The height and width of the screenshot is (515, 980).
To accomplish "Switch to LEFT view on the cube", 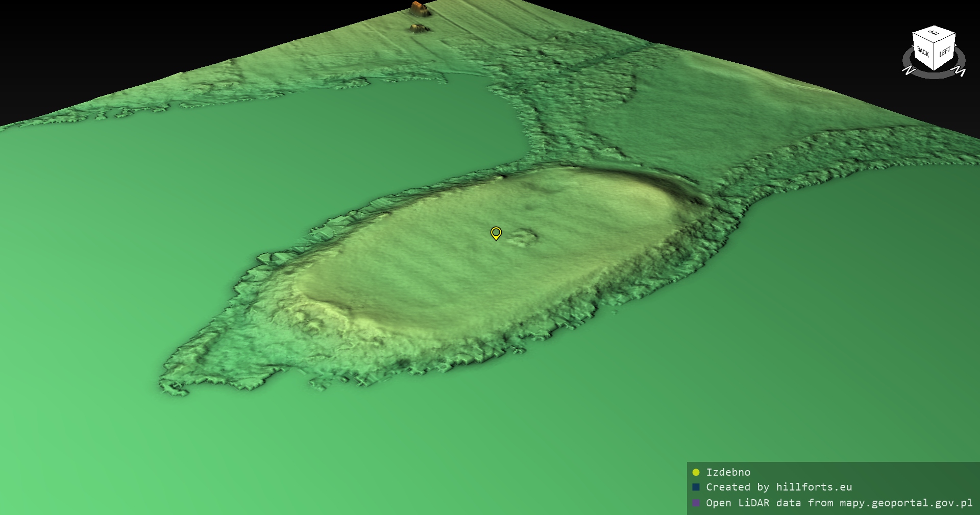I will point(945,52).
